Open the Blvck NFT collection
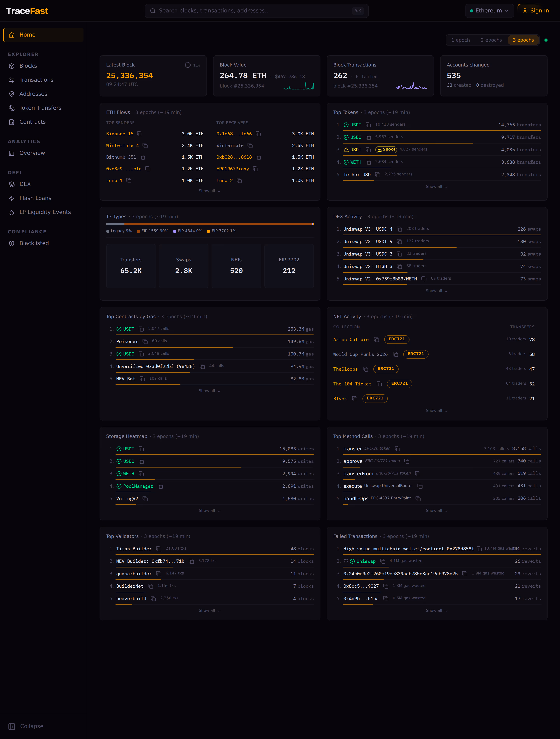Screen dimensions: 560x739 click(340, 399)
